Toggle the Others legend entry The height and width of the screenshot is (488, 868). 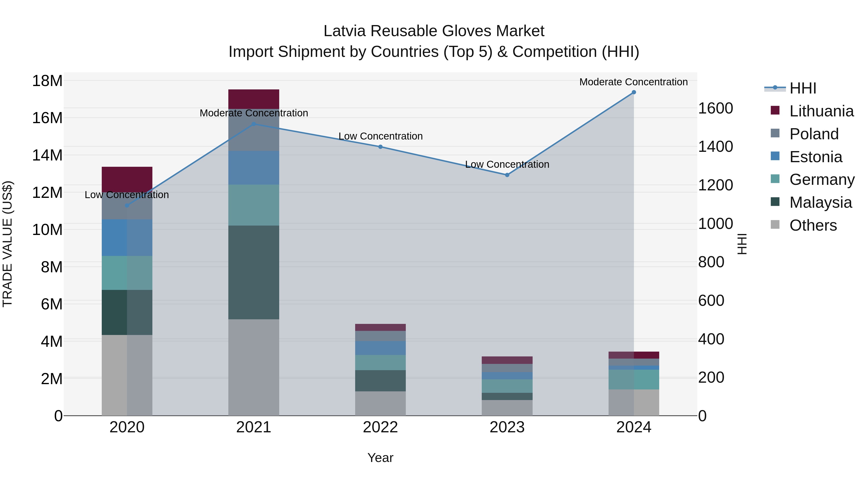pos(804,225)
